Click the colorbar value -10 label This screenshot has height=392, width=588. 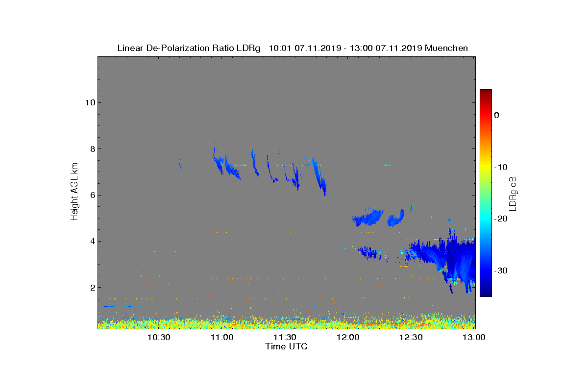coord(500,167)
